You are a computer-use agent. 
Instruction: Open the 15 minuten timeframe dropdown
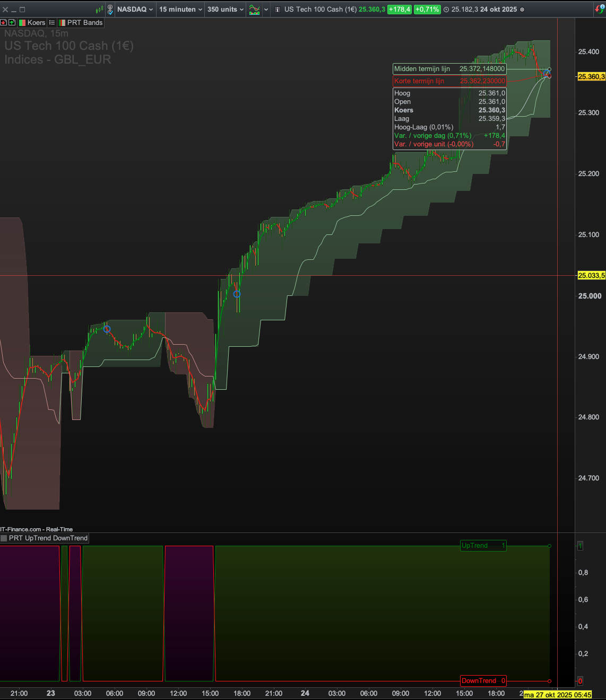(x=181, y=10)
